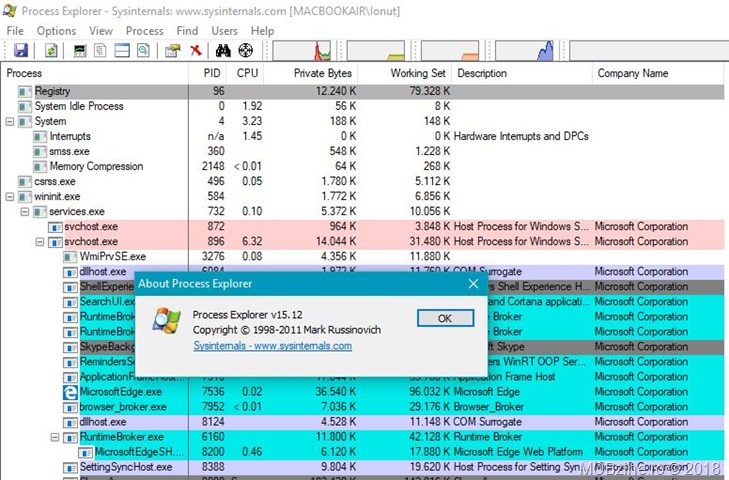Select the crosshair Find Window's Process icon
Viewport: 729px width, 480px height.
(x=244, y=50)
